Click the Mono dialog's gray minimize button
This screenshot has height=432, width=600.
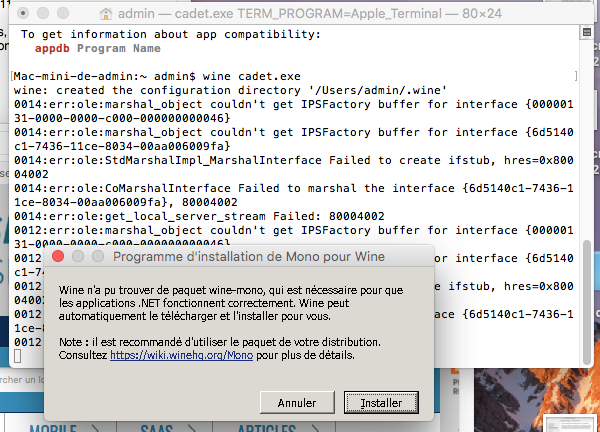(78, 256)
